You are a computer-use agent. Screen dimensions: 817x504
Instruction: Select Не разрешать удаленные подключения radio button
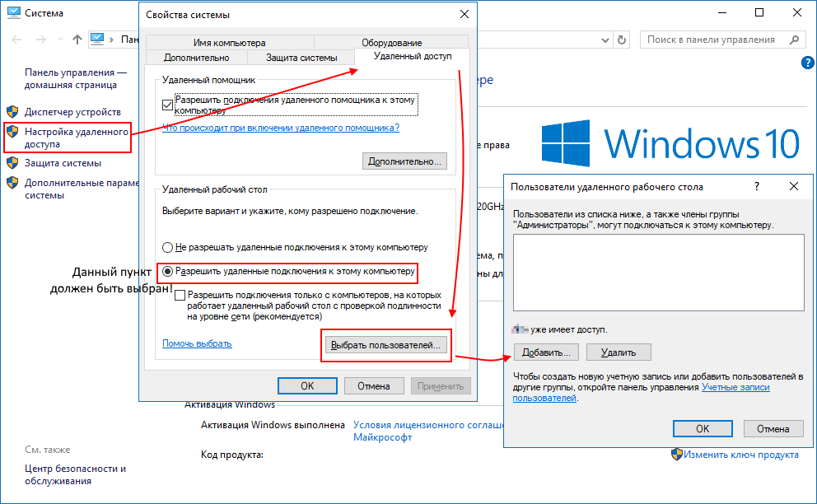tap(167, 247)
